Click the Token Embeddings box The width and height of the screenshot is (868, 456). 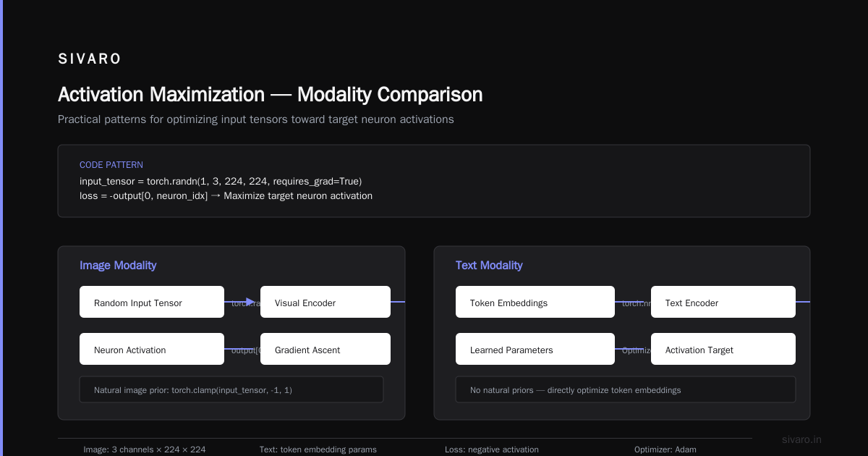tap(535, 302)
